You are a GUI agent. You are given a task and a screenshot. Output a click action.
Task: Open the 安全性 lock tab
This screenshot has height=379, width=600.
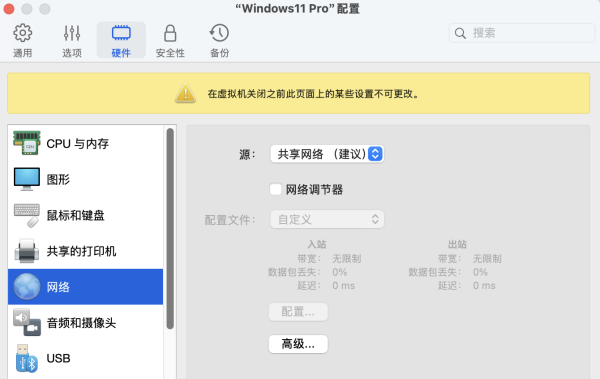pyautogui.click(x=170, y=41)
